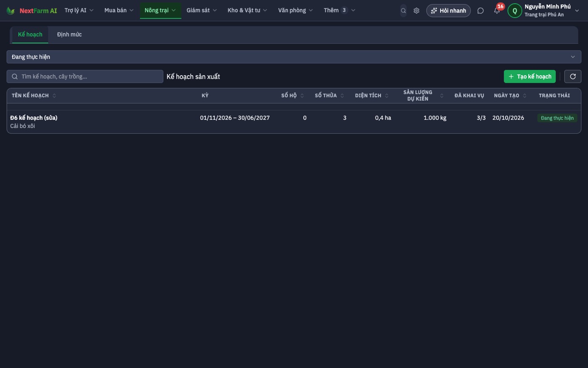
Task: Open the Thêm 3 overflow menu
Action: coord(339,11)
